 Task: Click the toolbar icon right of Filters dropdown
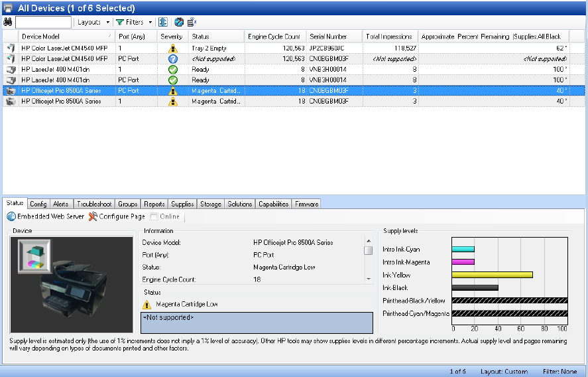[162, 22]
